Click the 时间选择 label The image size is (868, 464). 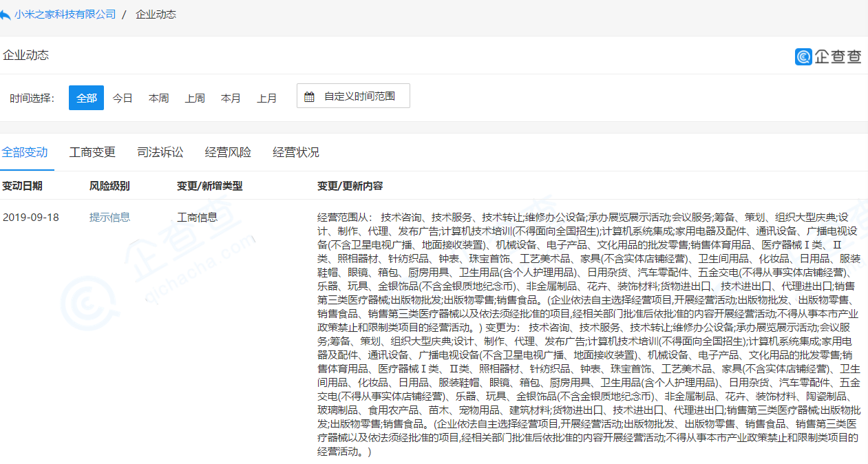point(32,98)
